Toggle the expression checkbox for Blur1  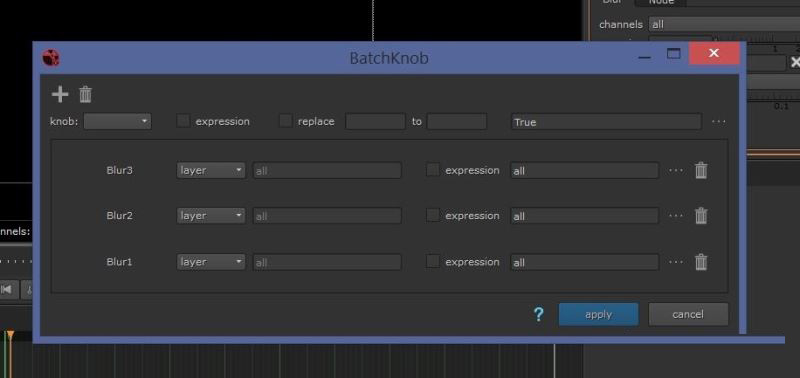(433, 261)
